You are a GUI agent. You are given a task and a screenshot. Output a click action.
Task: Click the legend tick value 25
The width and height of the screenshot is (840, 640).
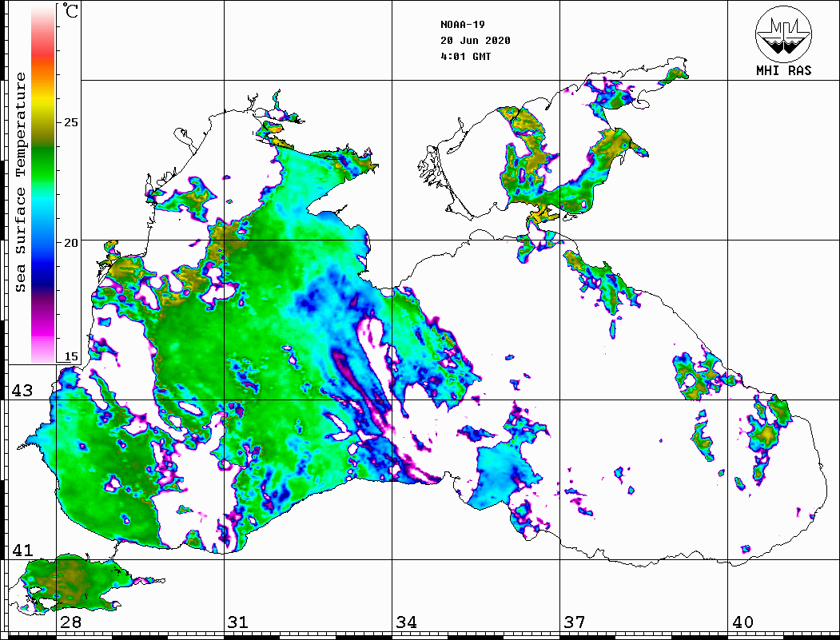(70, 122)
